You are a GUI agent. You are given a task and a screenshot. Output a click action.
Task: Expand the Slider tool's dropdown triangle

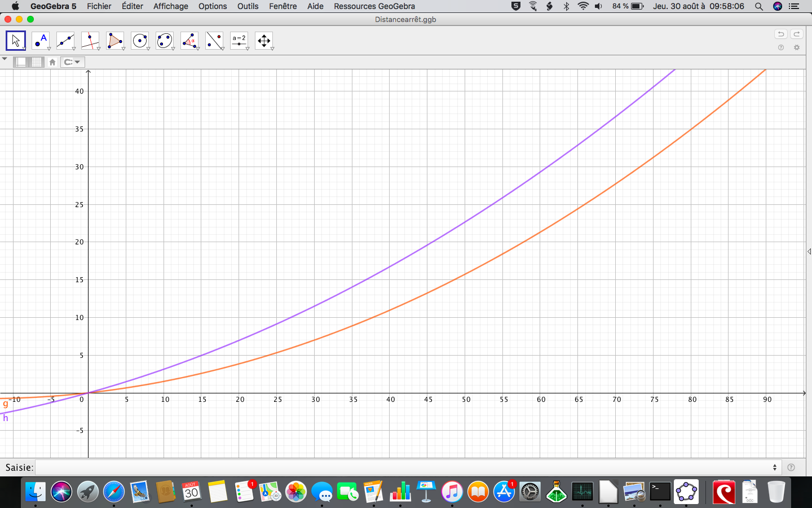pos(248,49)
